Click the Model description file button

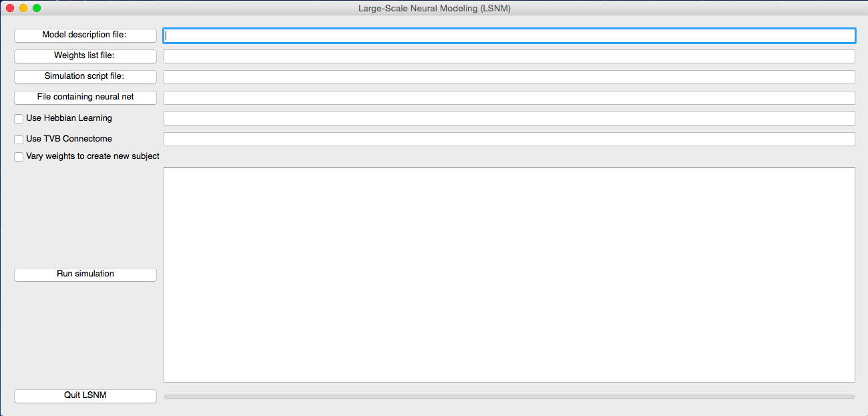click(85, 35)
